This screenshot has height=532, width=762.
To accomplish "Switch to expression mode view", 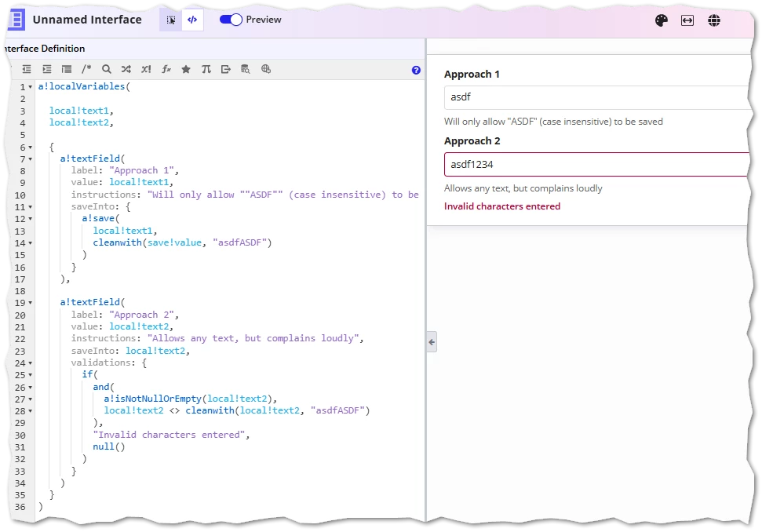I will (192, 20).
